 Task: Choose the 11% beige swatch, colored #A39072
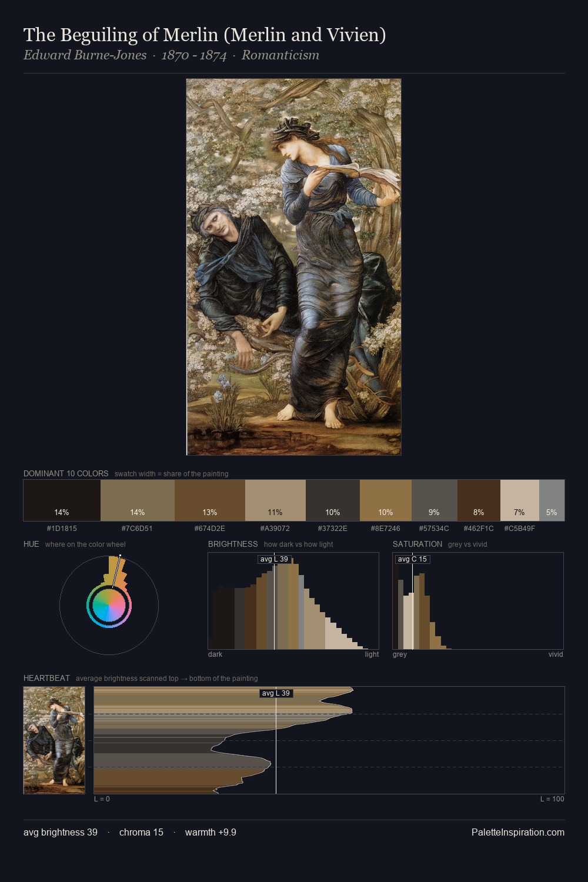[275, 500]
